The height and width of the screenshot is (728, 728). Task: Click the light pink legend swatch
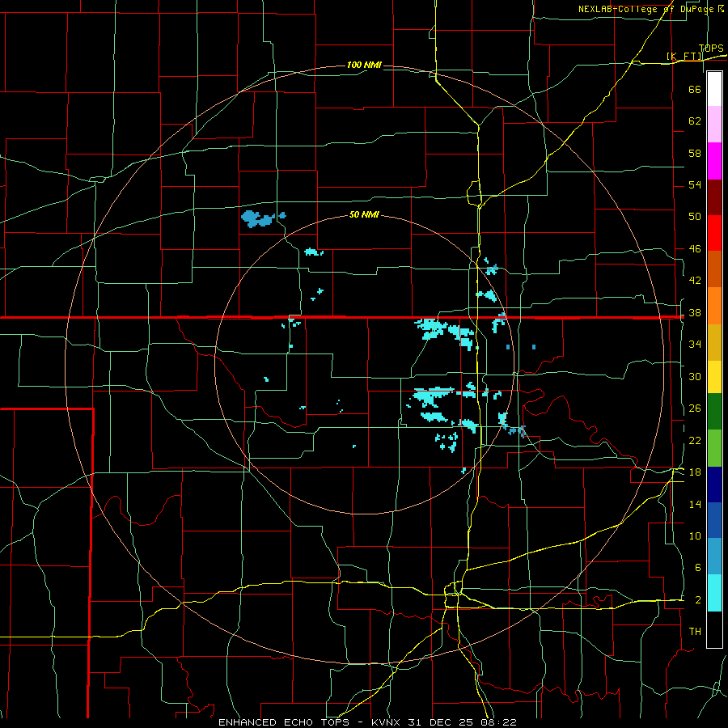714,125
